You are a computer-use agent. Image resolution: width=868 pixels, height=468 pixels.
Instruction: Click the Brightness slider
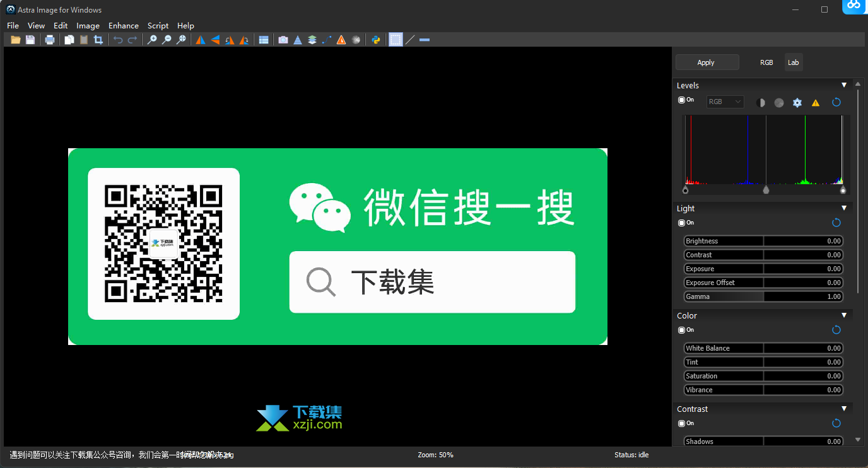[763, 241]
